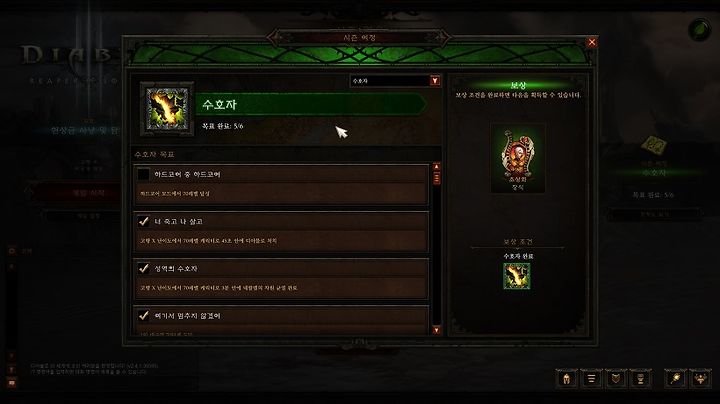Toggle the 너 죽고 나 살고 objective checkbox
Image resolution: width=720 pixels, height=404 pixels.
click(143, 221)
